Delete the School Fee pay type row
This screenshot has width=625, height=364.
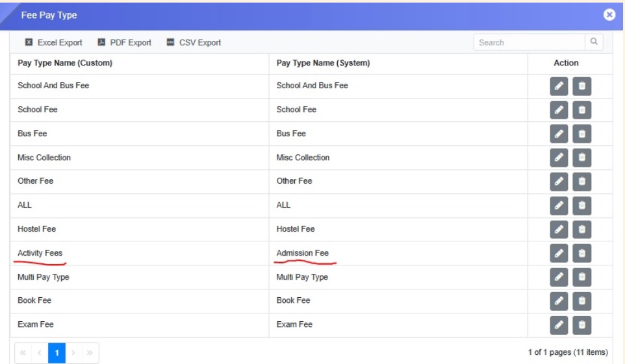[x=581, y=110]
